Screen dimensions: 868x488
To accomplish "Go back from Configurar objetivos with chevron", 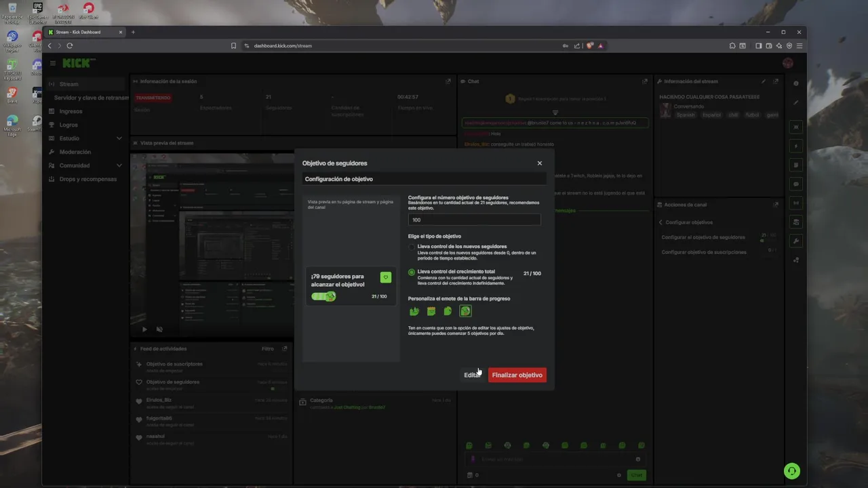I will click(660, 222).
